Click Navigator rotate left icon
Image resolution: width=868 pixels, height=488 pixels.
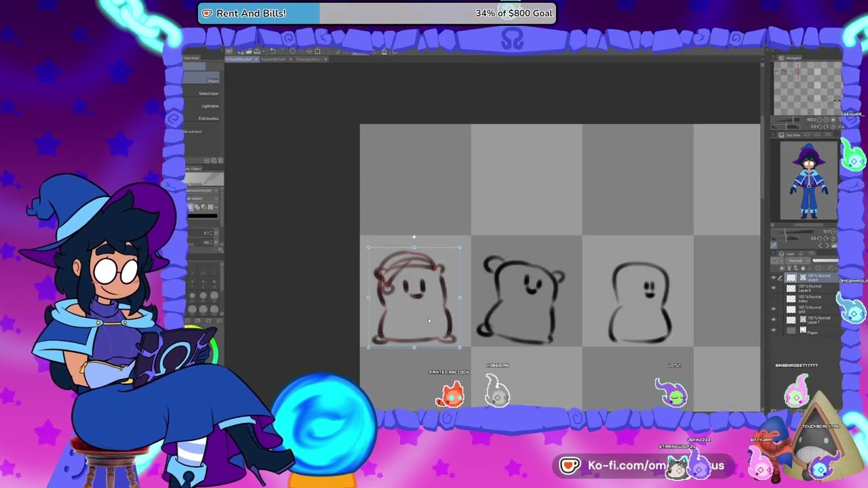point(819,127)
